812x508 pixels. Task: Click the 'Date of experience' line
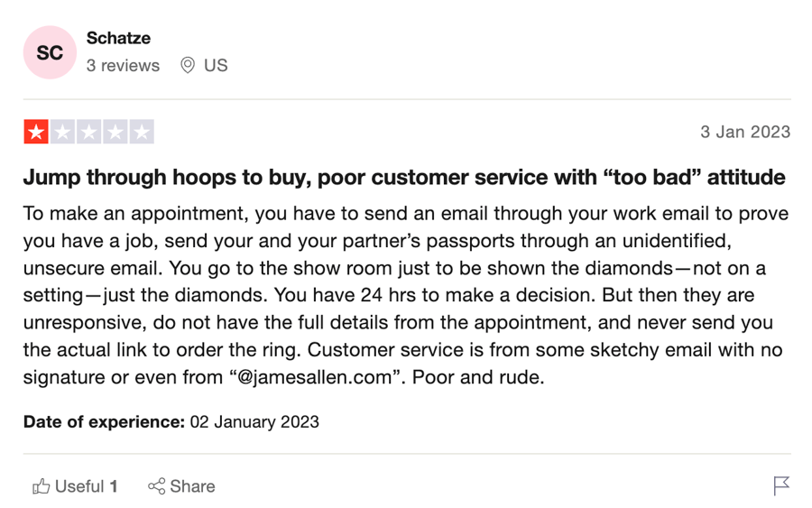(171, 421)
